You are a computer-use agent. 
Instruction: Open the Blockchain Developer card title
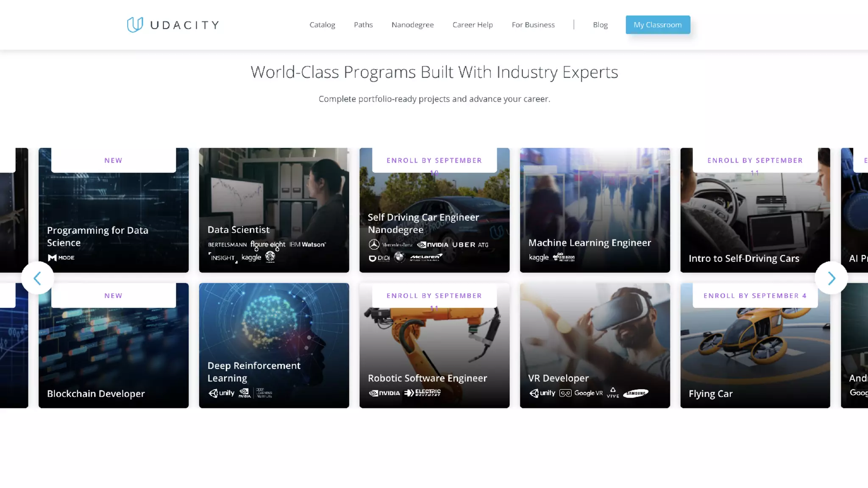click(x=96, y=394)
